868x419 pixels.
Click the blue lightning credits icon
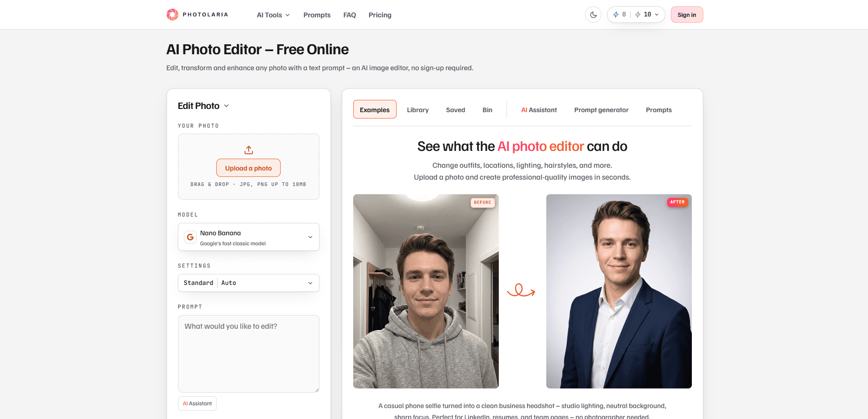pyautogui.click(x=616, y=15)
